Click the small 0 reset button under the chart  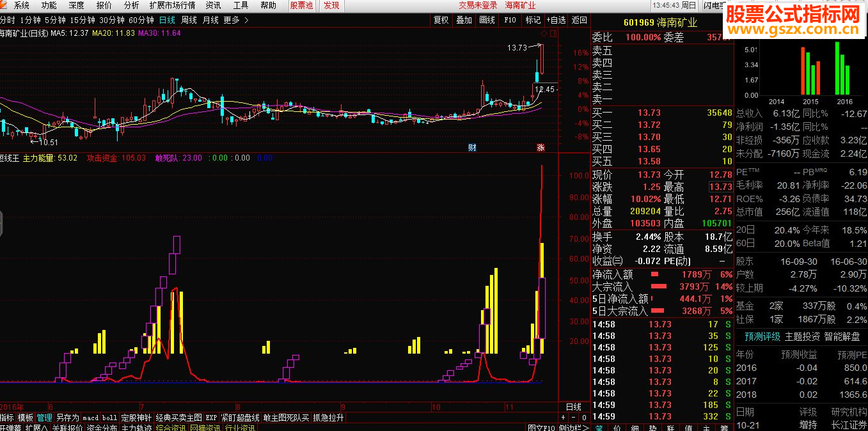click(x=583, y=418)
